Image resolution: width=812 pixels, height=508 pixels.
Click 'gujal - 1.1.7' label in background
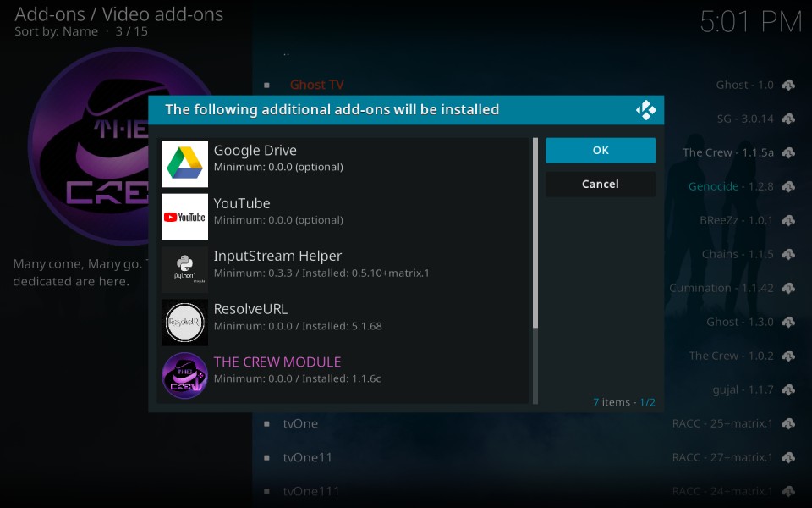[x=743, y=389]
